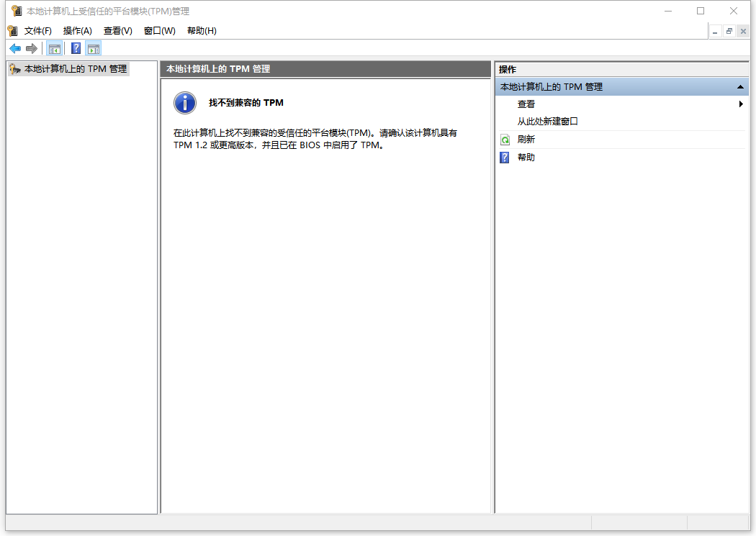Collapse the 本地计算机上的 TPM 管理 actions section
The width and height of the screenshot is (756, 536).
(x=740, y=87)
